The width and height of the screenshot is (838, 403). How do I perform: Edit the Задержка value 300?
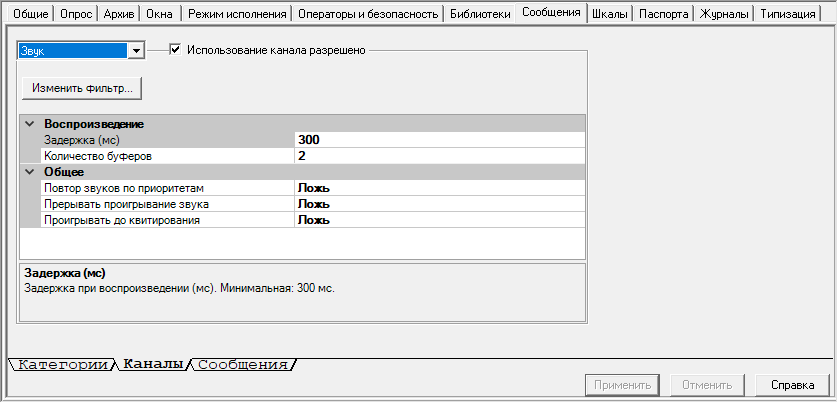pyautogui.click(x=439, y=140)
